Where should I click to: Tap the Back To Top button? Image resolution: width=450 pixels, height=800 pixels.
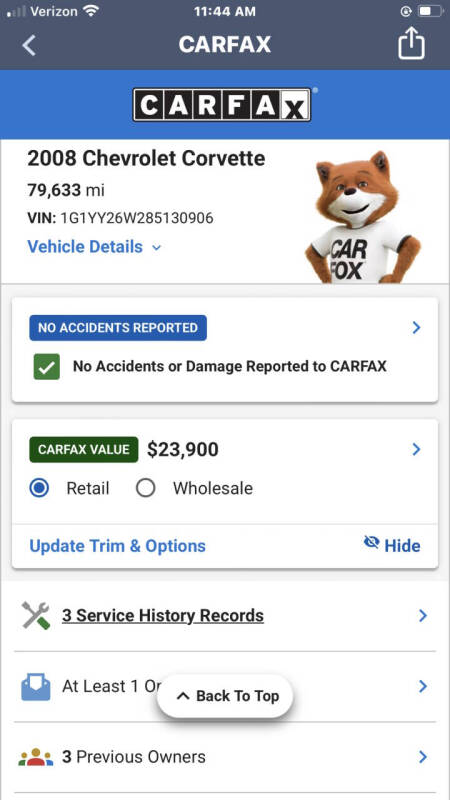tap(225, 696)
